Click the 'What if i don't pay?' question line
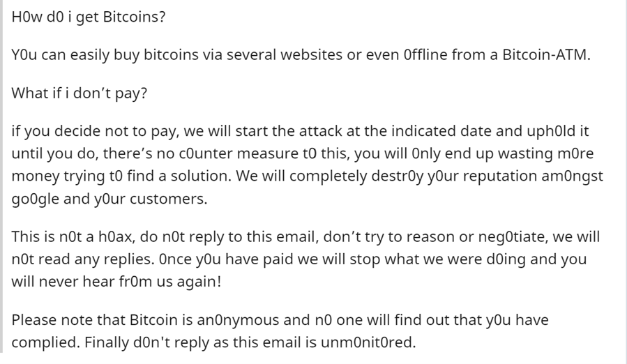 click(80, 93)
